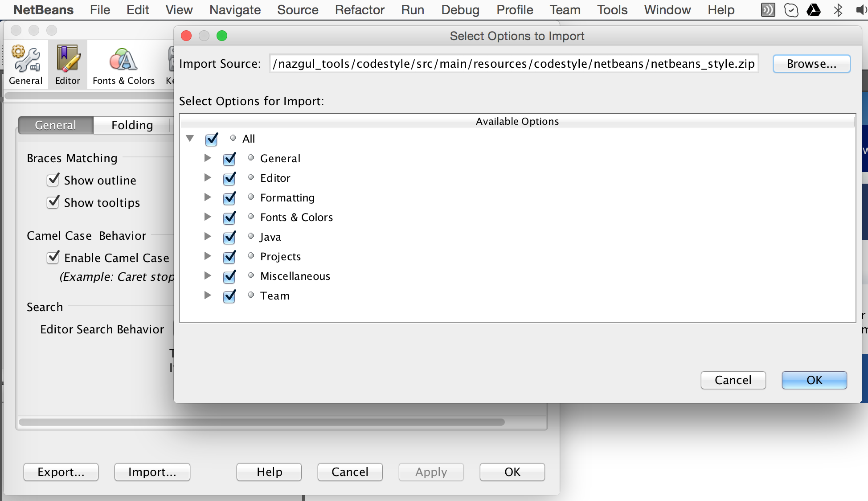Open the General options category icon

[x=26, y=65]
